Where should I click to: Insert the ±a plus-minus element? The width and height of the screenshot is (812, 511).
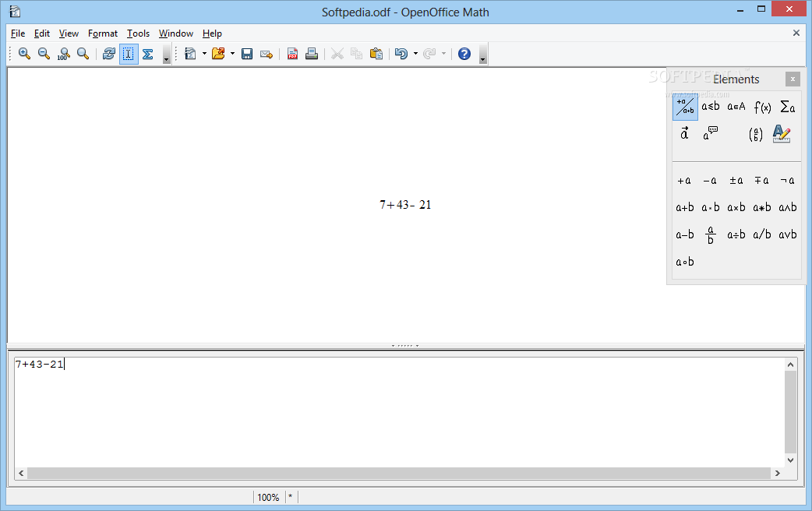pos(736,180)
